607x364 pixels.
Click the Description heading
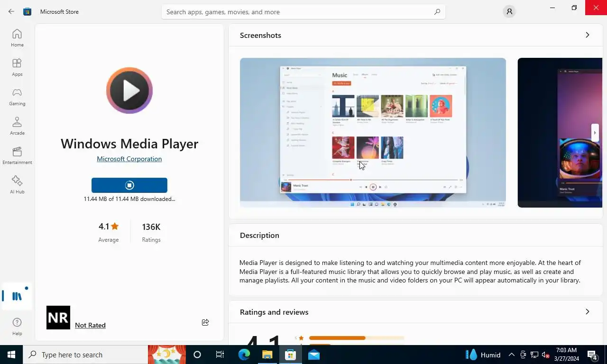point(259,235)
